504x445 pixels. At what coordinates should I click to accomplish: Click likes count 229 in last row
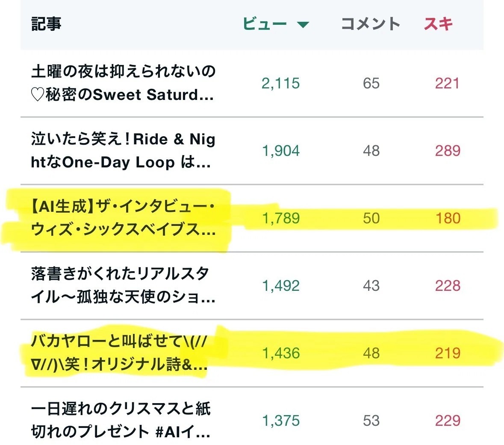[448, 421]
